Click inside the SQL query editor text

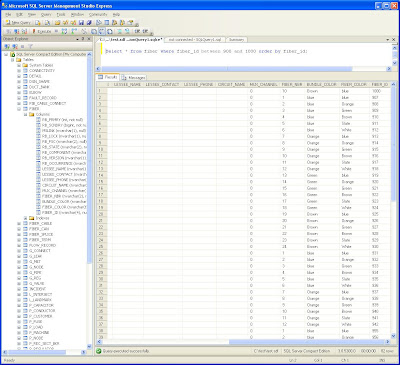click(206, 51)
